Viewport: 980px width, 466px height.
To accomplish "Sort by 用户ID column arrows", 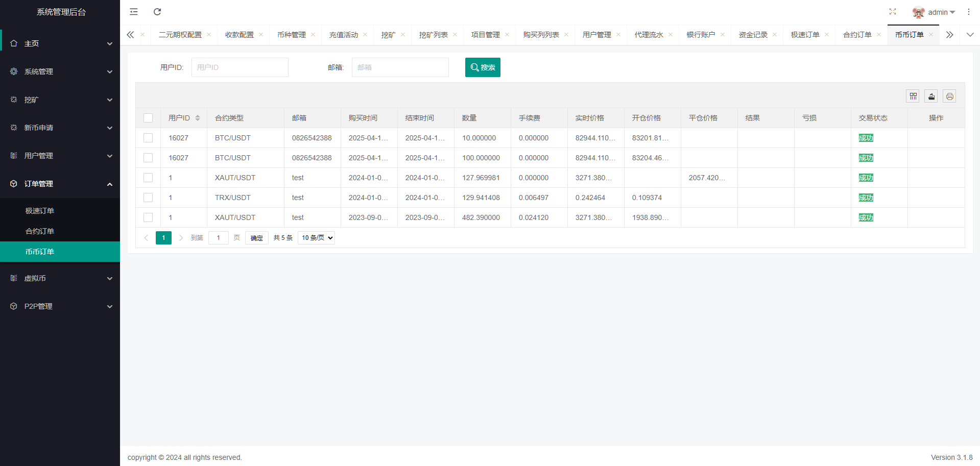I will (198, 118).
